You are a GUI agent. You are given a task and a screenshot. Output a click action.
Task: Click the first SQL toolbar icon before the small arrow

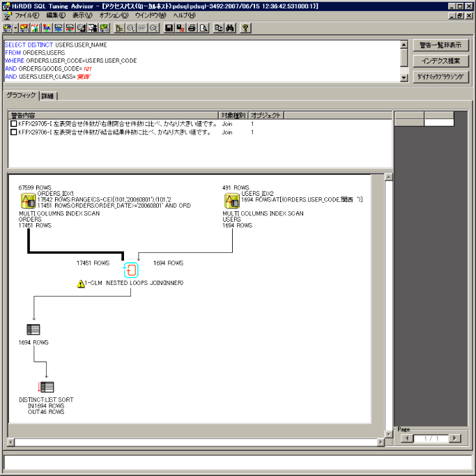8,29
